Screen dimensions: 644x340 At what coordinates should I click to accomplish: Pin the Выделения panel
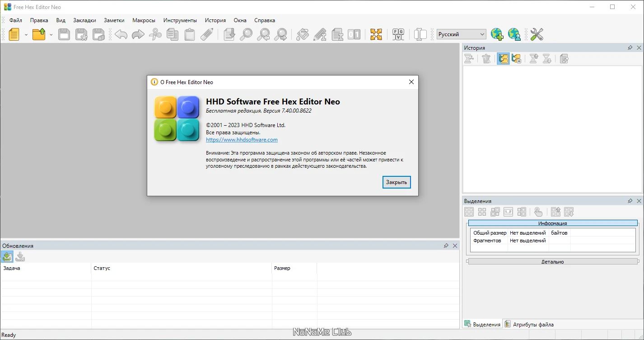630,201
